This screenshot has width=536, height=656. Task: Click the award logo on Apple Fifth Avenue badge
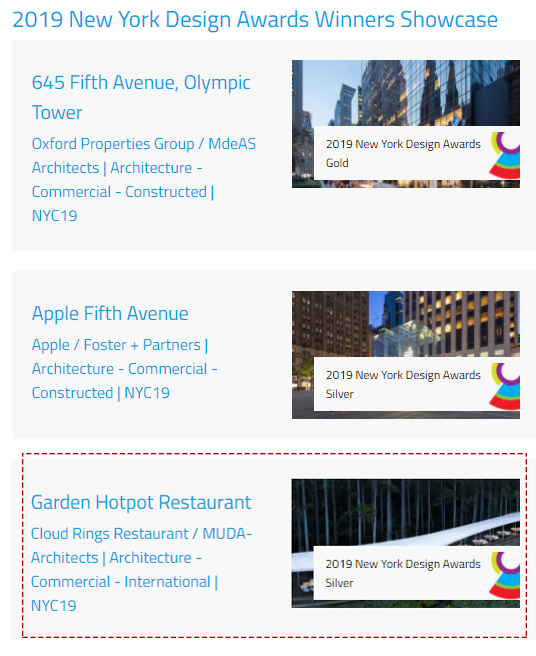click(x=505, y=386)
